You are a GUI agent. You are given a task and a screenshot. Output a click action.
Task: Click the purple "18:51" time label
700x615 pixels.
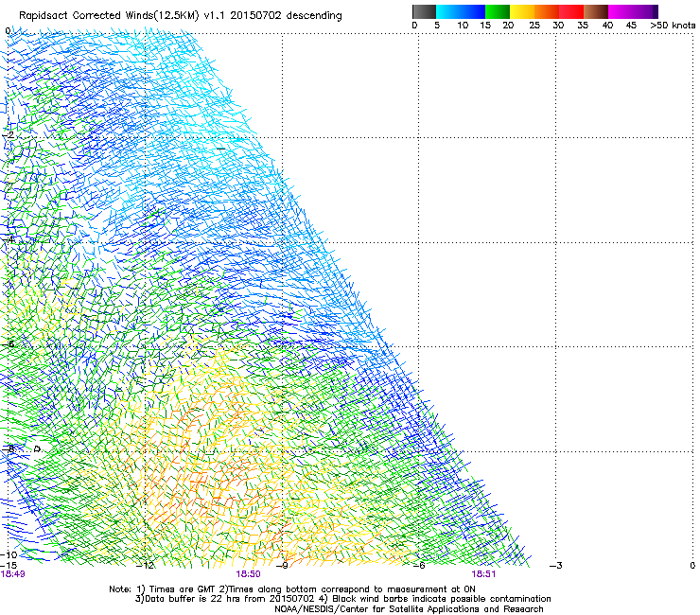483,574
